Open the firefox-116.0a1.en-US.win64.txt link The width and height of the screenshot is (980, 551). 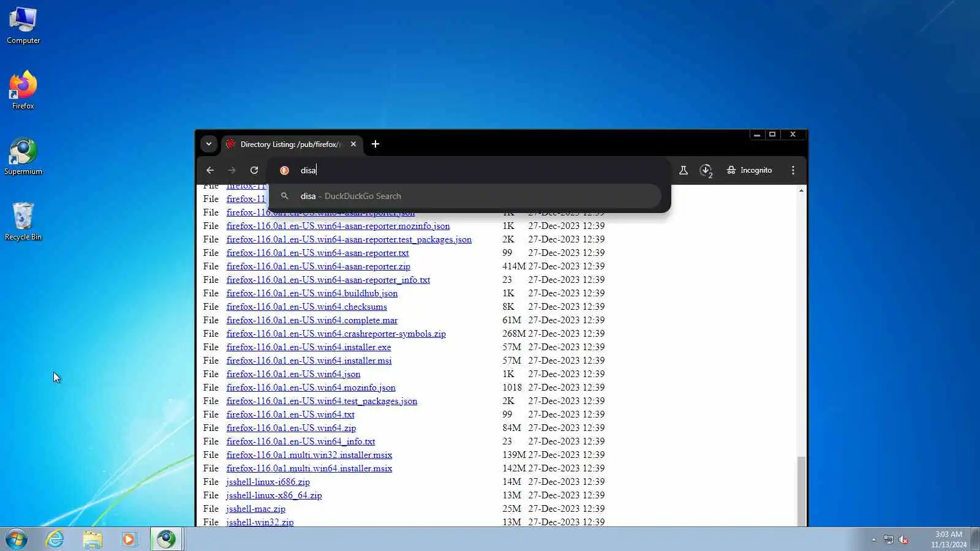coord(290,414)
